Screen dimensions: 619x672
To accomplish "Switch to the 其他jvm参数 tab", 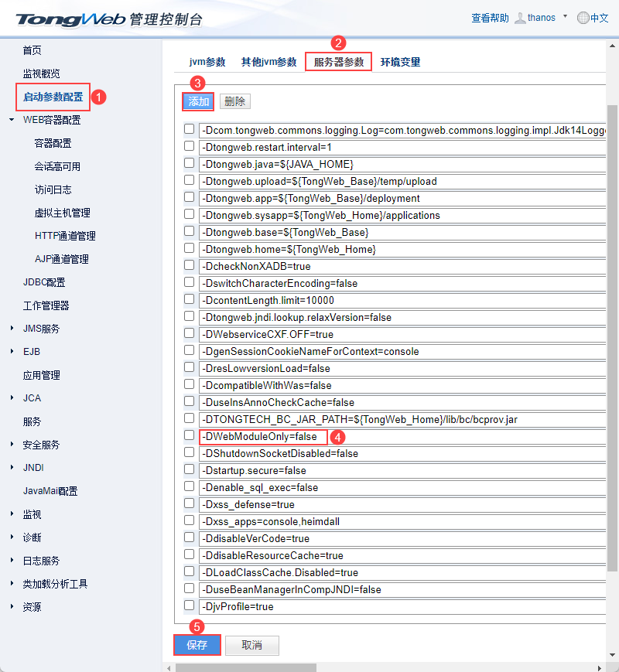I will click(266, 62).
